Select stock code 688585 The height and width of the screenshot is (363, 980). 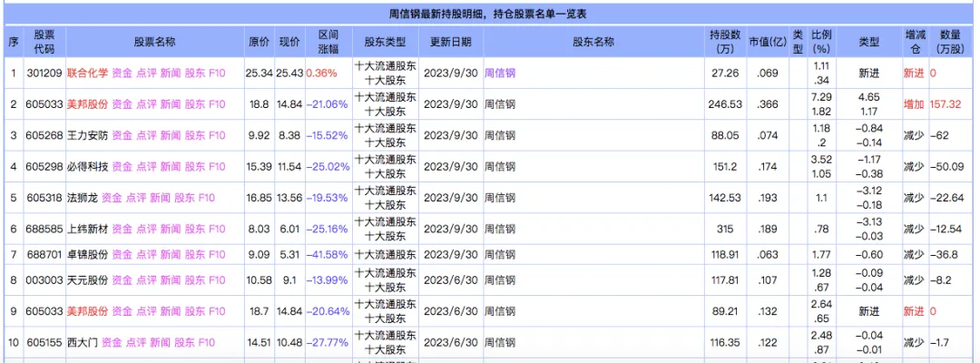44,230
